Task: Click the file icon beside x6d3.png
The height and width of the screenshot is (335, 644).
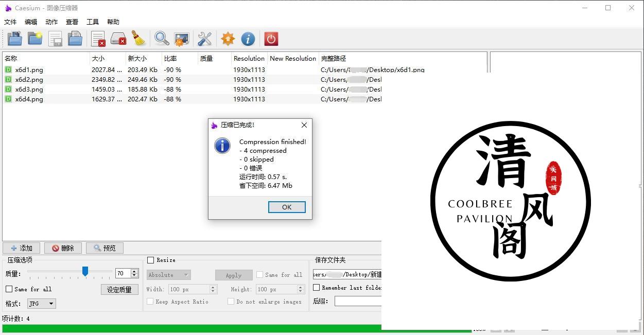Action: [x=8, y=89]
